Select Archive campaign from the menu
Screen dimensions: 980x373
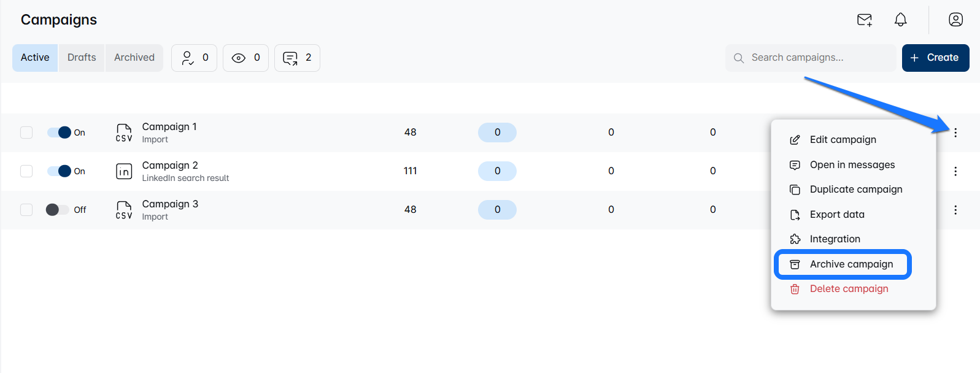click(x=851, y=264)
